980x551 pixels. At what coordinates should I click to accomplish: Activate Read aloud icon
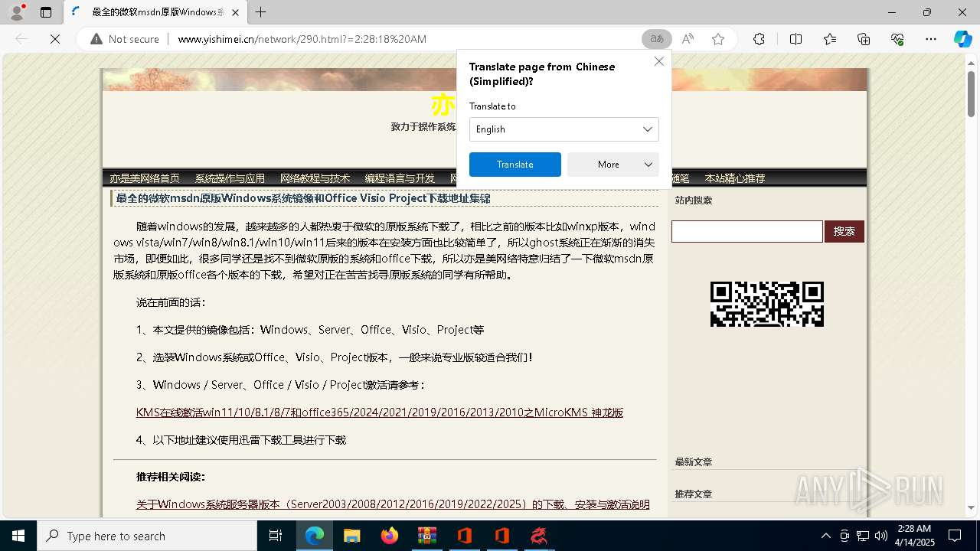[688, 39]
